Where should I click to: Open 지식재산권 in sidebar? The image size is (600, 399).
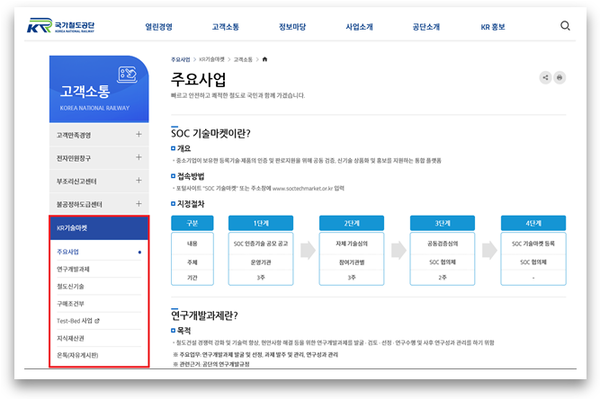coord(70,338)
